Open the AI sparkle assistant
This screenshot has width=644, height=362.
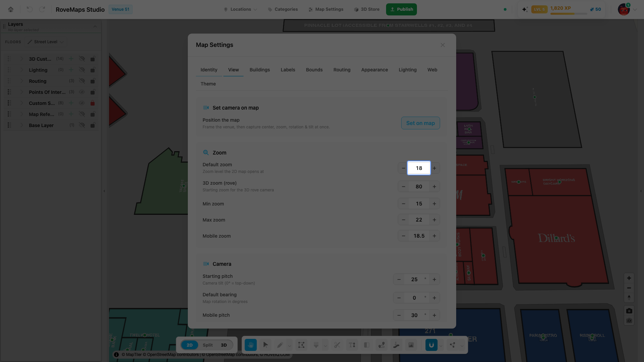coord(525,9)
